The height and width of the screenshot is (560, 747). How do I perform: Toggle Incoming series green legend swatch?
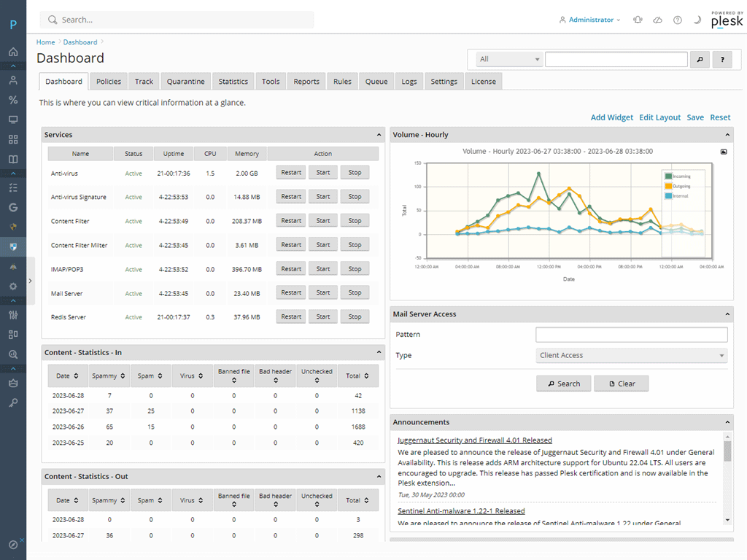tap(668, 176)
